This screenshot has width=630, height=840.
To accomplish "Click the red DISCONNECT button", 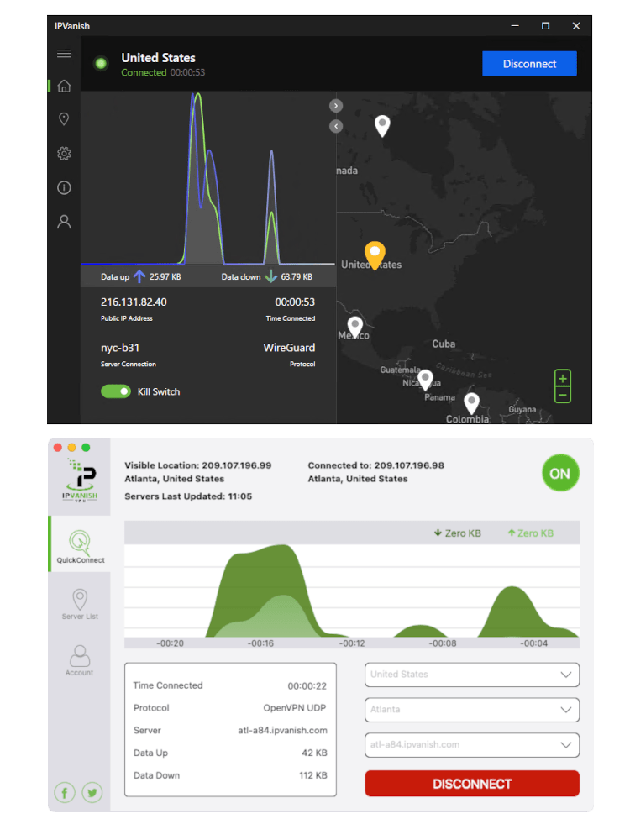I will tap(472, 784).
